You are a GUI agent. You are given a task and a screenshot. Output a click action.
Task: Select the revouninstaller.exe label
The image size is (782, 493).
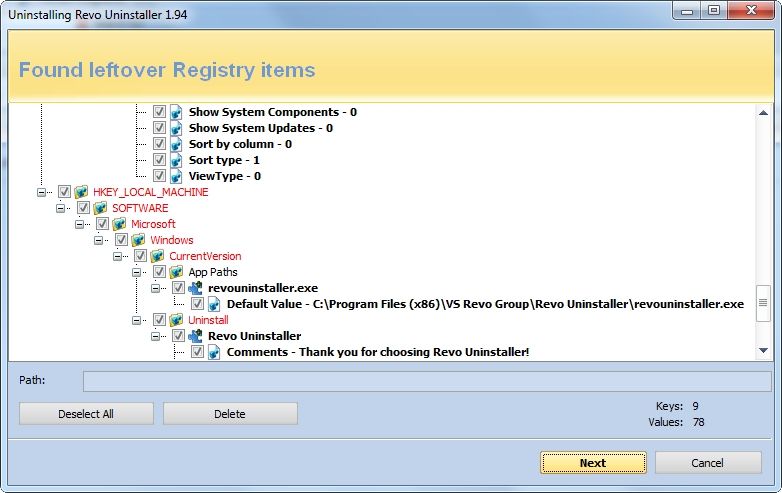(263, 288)
